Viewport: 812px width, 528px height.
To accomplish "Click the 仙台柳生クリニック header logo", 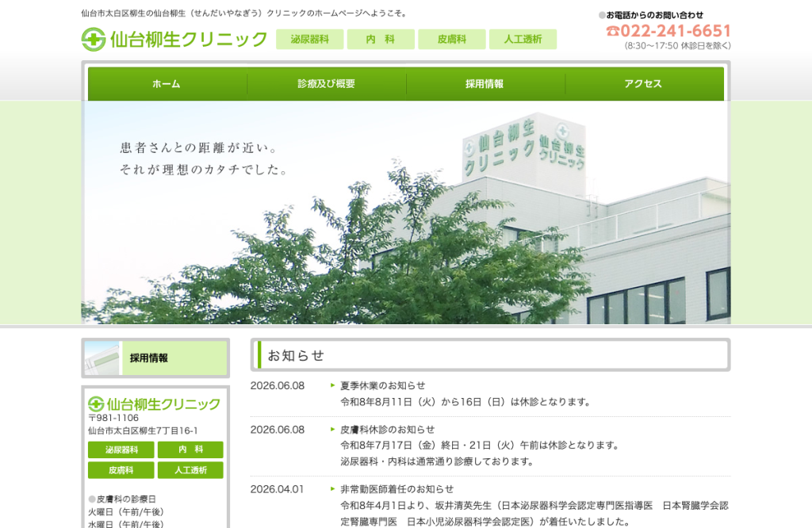I will coord(174,40).
